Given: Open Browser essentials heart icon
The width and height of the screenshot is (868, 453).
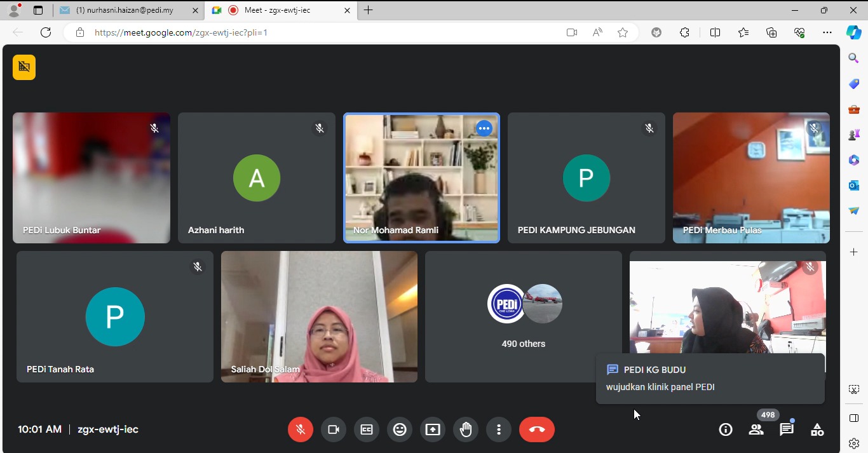Looking at the screenshot, I should point(799,32).
